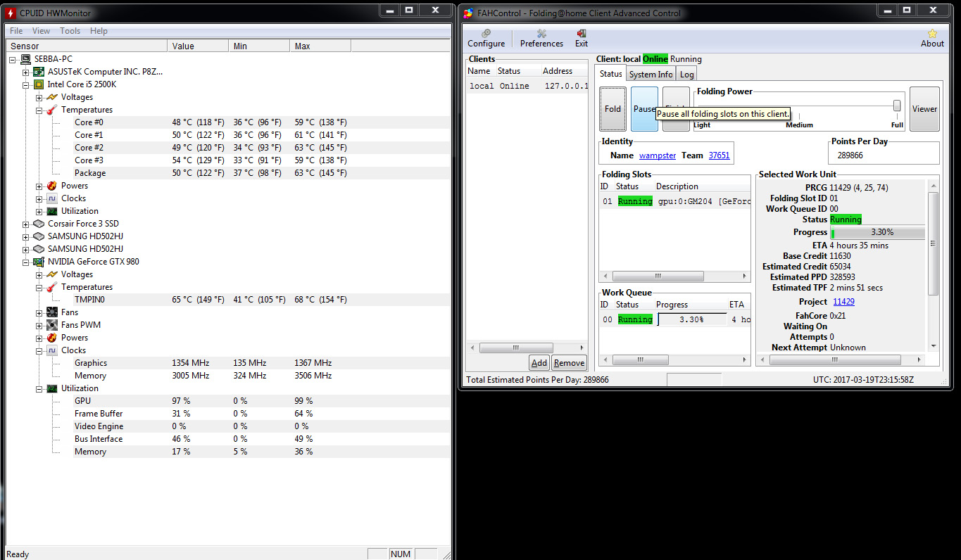Click the GPU Powers flame icon
Viewport: 961px width, 560px height.
(52, 338)
